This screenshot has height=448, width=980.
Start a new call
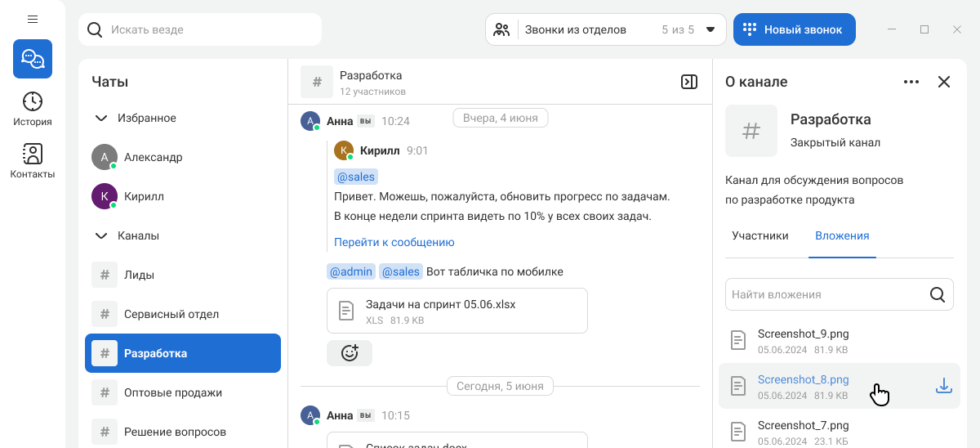tap(794, 29)
